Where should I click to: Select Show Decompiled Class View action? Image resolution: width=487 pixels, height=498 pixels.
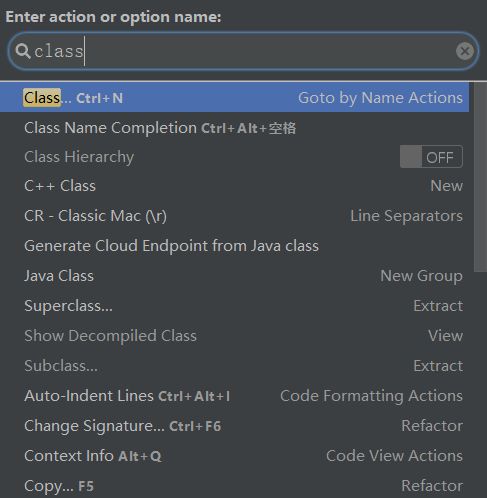pos(234,336)
